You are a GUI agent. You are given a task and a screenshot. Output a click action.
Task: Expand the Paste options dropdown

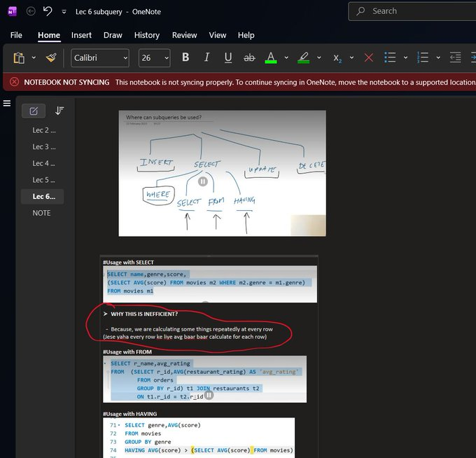(34, 57)
